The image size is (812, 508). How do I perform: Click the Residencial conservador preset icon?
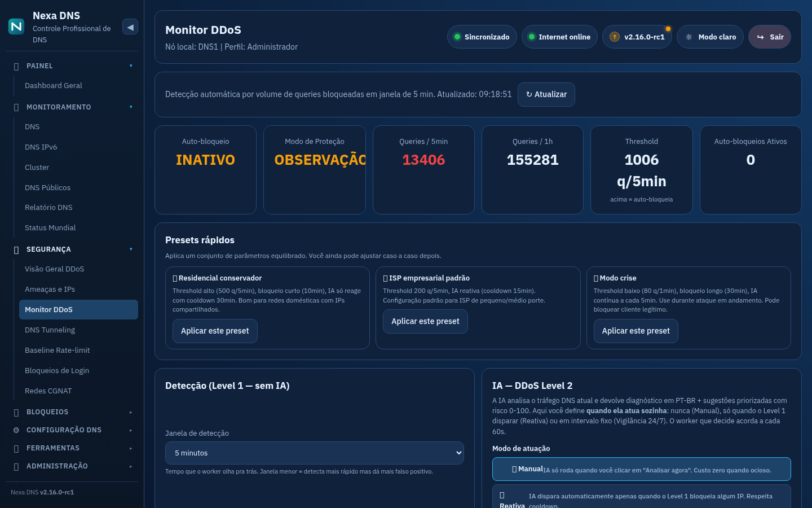175,278
